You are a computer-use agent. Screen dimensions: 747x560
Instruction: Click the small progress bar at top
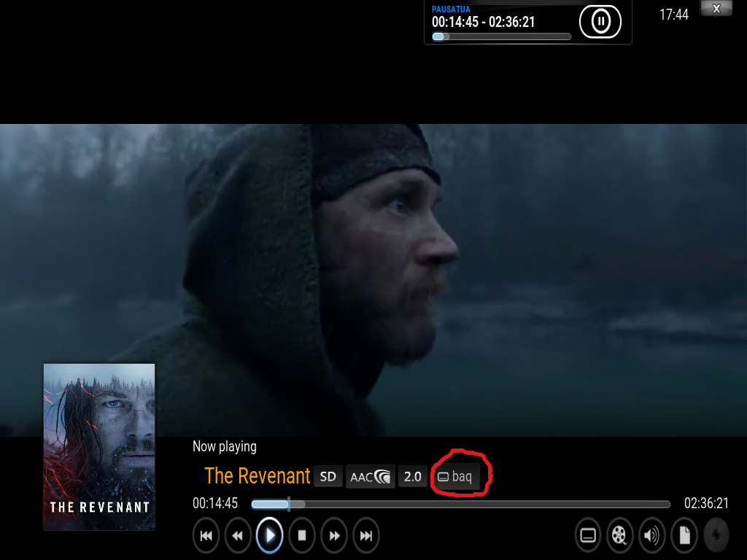(x=501, y=36)
